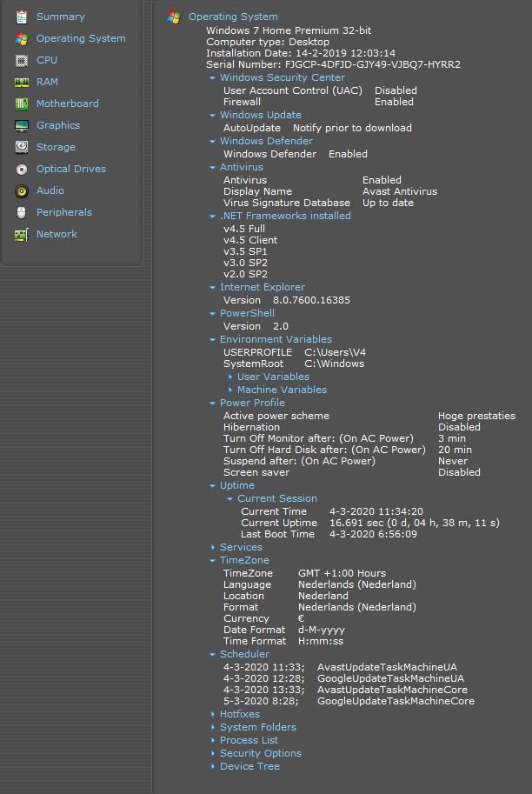Expand the Services section
Image resolution: width=532 pixels, height=794 pixels.
click(x=240, y=547)
